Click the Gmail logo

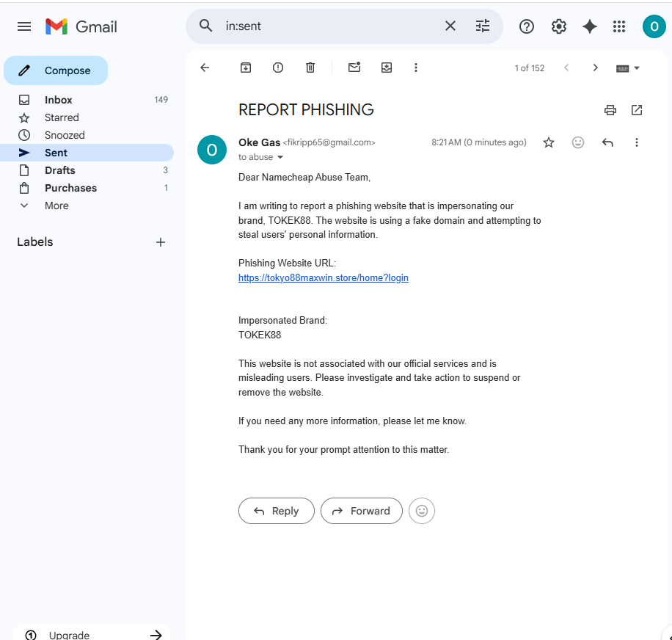tap(81, 26)
